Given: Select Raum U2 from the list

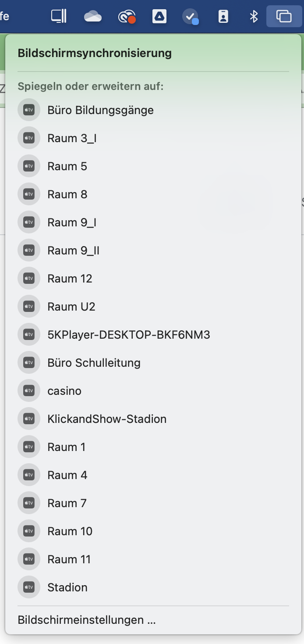Looking at the screenshot, I should coord(71,307).
